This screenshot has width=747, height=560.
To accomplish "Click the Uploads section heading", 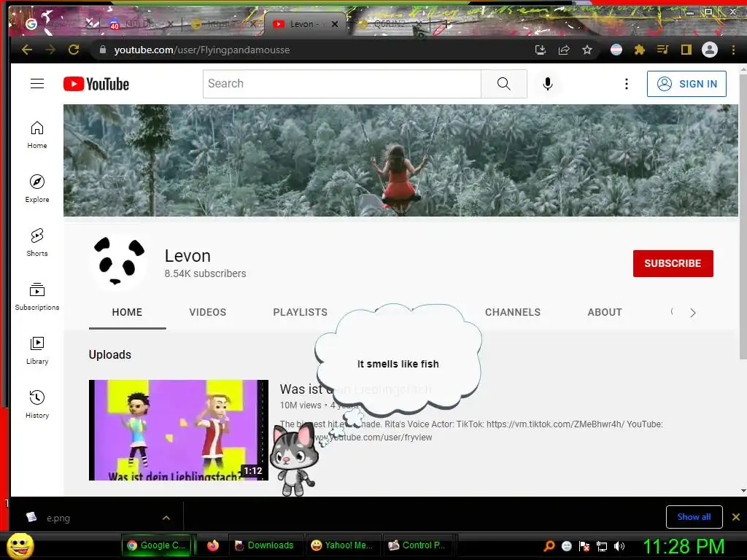I will click(x=110, y=355).
